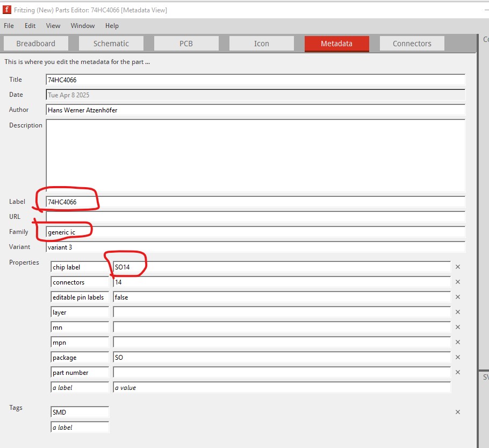Click the empty mn value field
The height and width of the screenshot is (448, 489).
coord(282,327)
